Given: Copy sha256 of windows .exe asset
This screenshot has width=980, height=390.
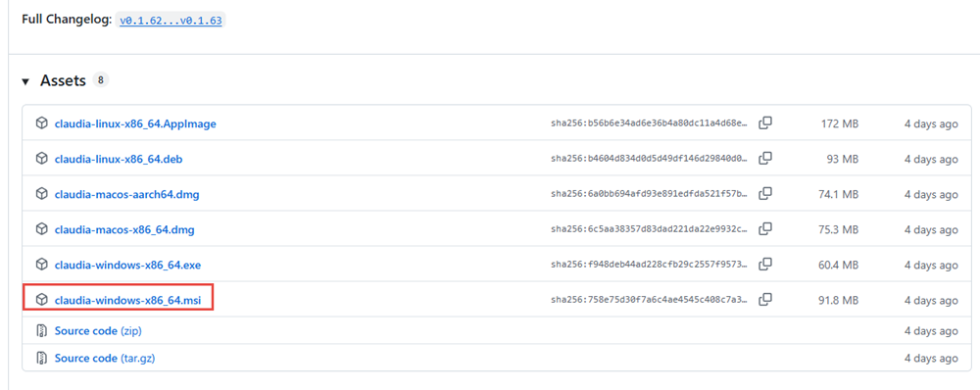Looking at the screenshot, I should coord(765,265).
